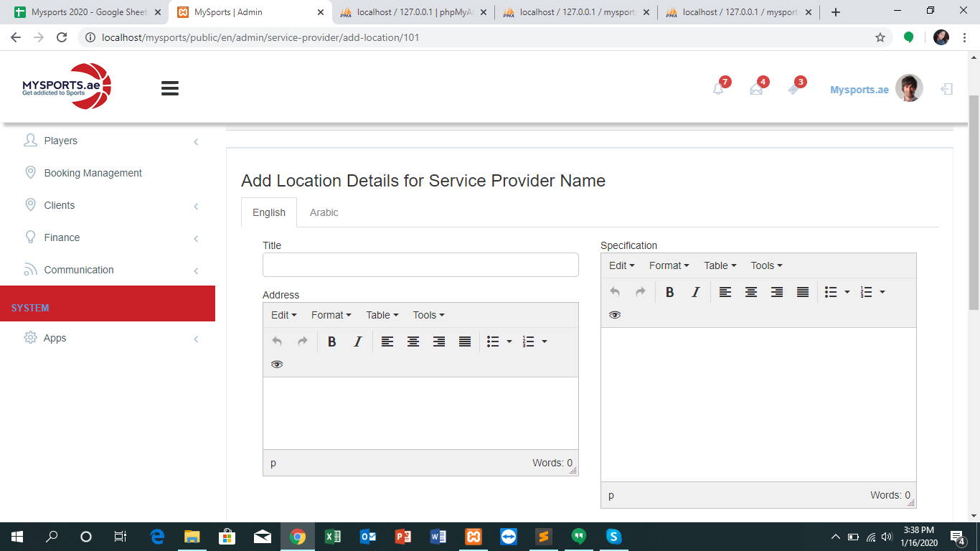Viewport: 980px width, 551px height.
Task: Open bullet list dropdown arrow in Address editor
Action: (x=509, y=342)
